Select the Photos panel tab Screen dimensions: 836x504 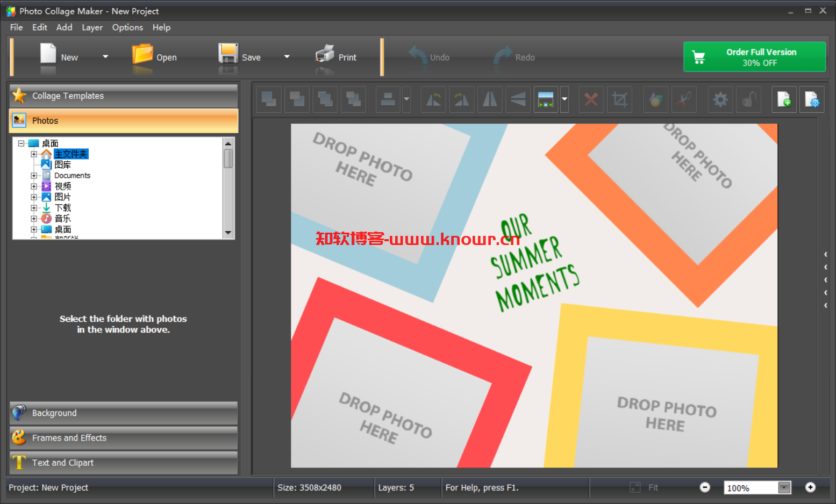coord(124,121)
